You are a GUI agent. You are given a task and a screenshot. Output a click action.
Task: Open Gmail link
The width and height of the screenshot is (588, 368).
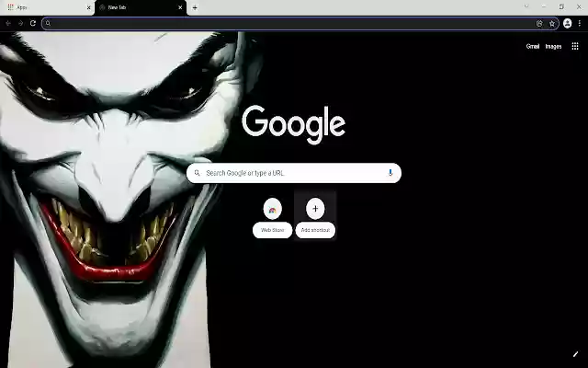coord(533,46)
